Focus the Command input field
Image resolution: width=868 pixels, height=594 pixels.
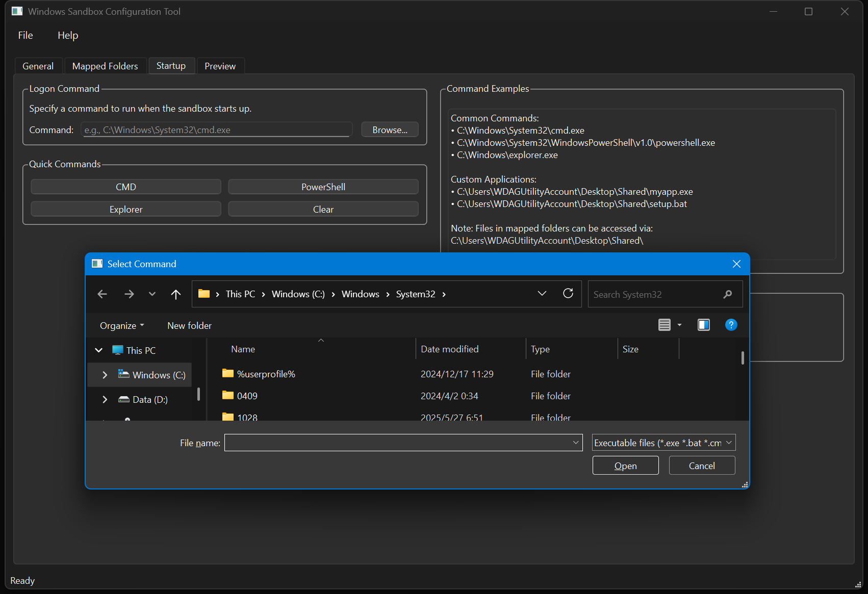click(217, 130)
